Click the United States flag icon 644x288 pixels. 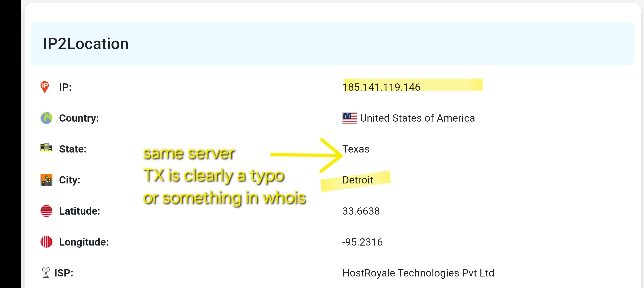[350, 118]
